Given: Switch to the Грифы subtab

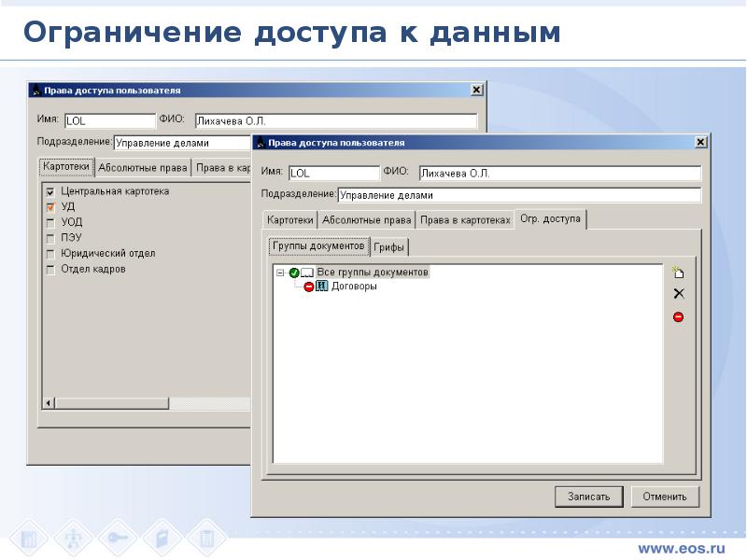Looking at the screenshot, I should [x=388, y=247].
